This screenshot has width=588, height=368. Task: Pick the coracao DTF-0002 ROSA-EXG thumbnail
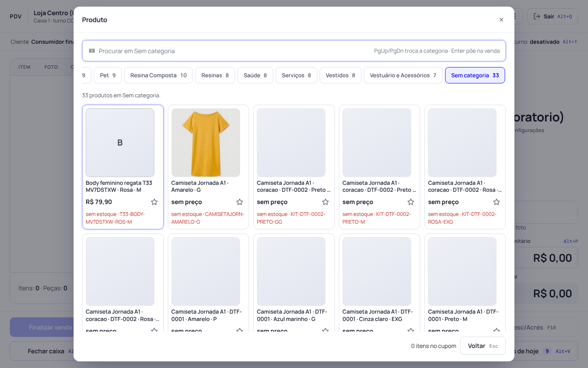(x=462, y=143)
